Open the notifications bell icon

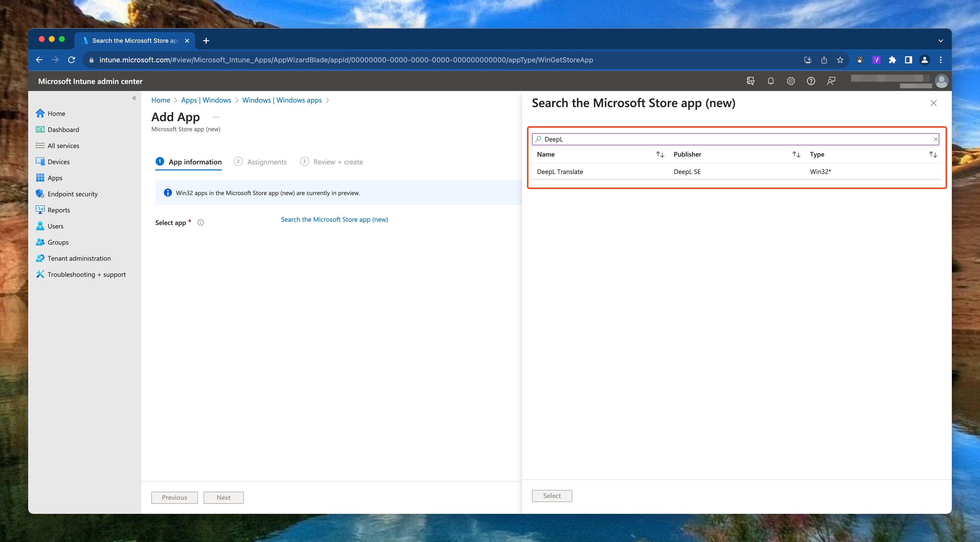[770, 81]
